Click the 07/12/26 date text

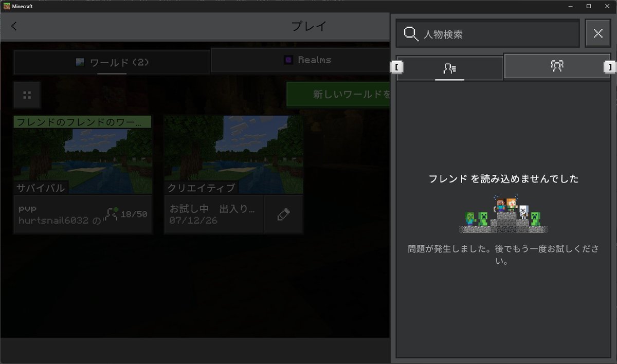point(193,220)
